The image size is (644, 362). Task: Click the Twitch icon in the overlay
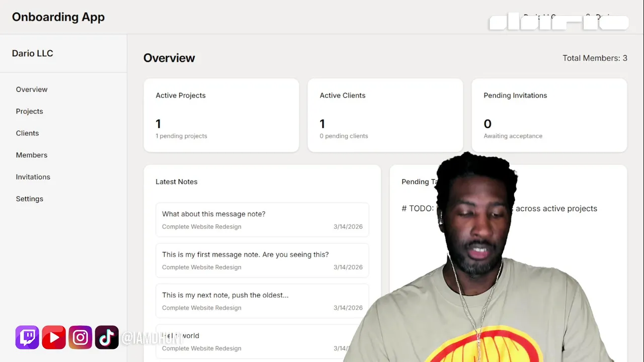[x=27, y=337]
